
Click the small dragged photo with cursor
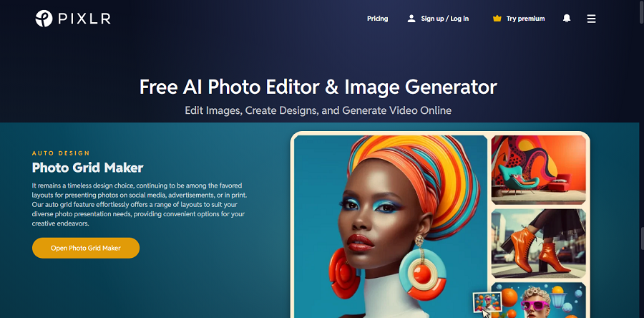pyautogui.click(x=487, y=304)
